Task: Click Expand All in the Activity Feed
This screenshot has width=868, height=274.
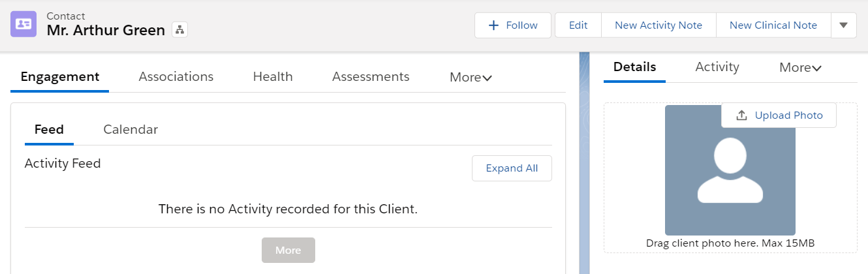Action: click(512, 168)
